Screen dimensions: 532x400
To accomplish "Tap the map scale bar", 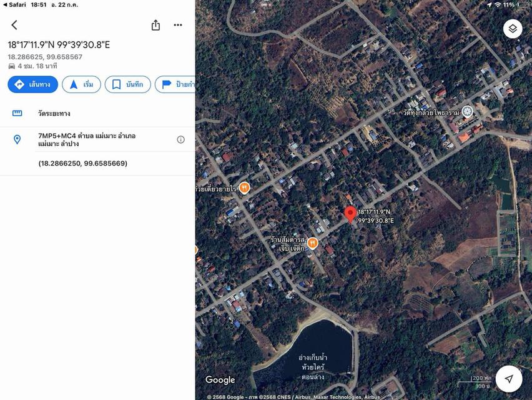I will (x=475, y=382).
